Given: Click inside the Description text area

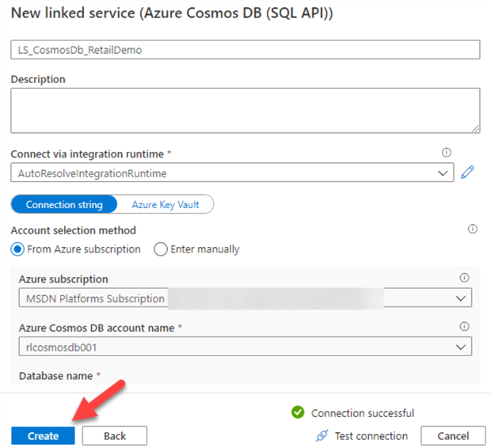Looking at the screenshot, I should [x=245, y=110].
